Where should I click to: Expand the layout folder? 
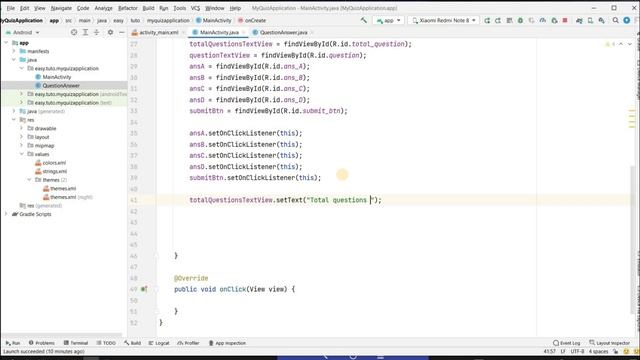(22, 137)
